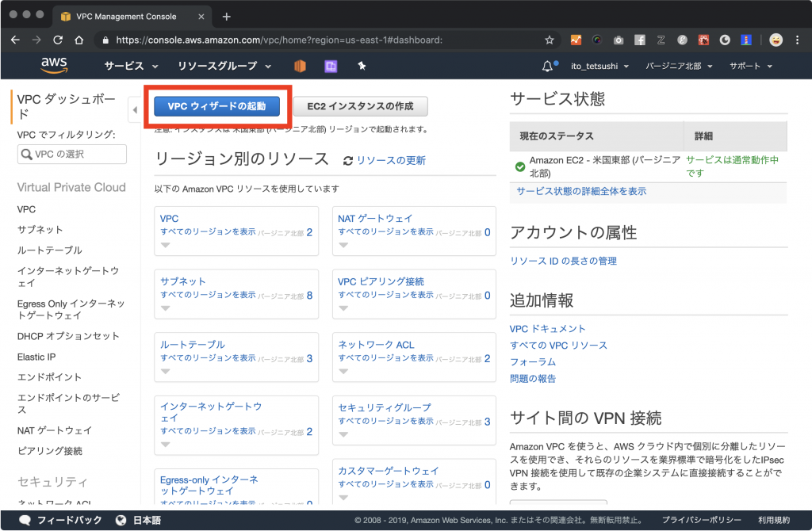Click the 問題の報告 link
Image resolution: width=812 pixels, height=531 pixels.
[533, 378]
